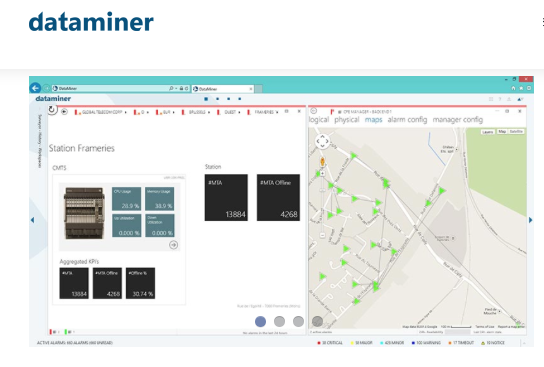Screen dimensions: 544x367
Task: Click the back circle icon in CPE Manager card
Action: coord(314,111)
